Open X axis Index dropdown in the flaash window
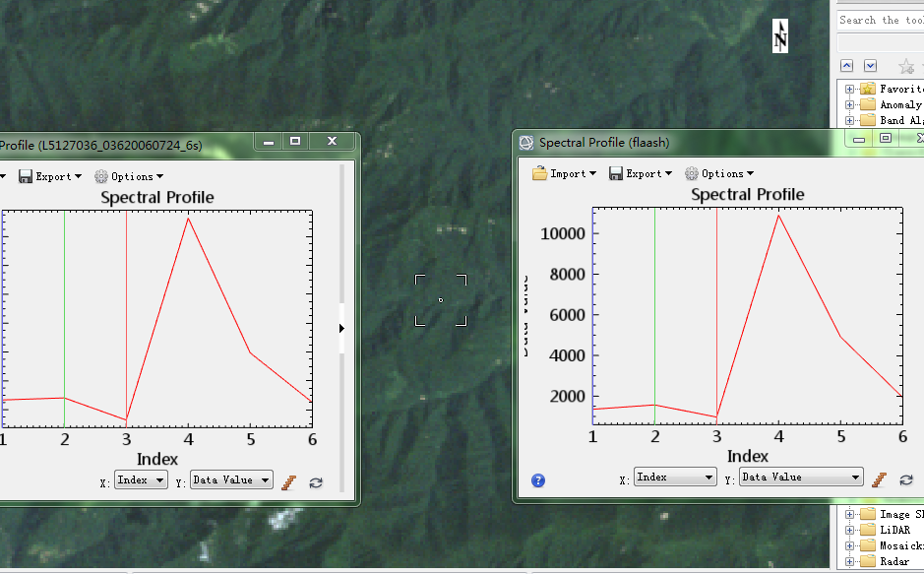 675,477
